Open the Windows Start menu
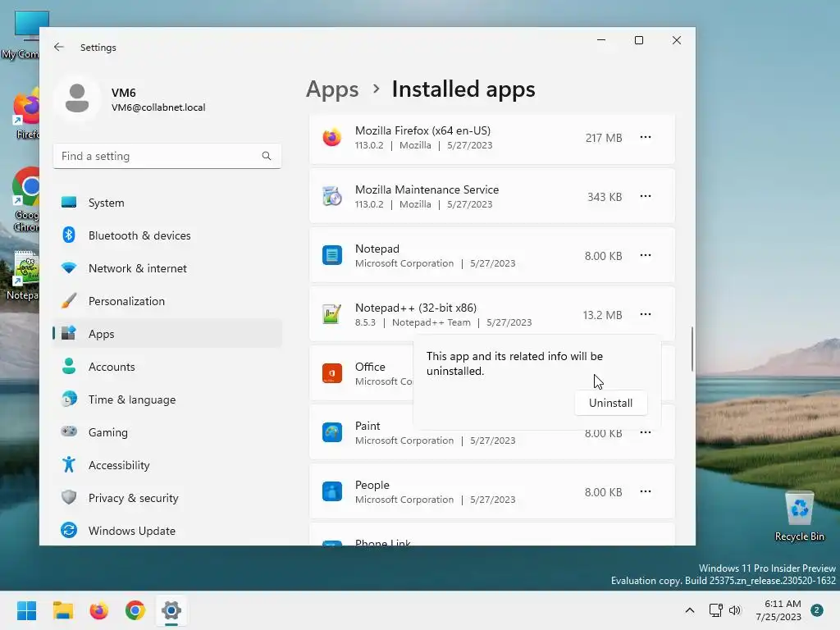The image size is (840, 630). tap(26, 610)
